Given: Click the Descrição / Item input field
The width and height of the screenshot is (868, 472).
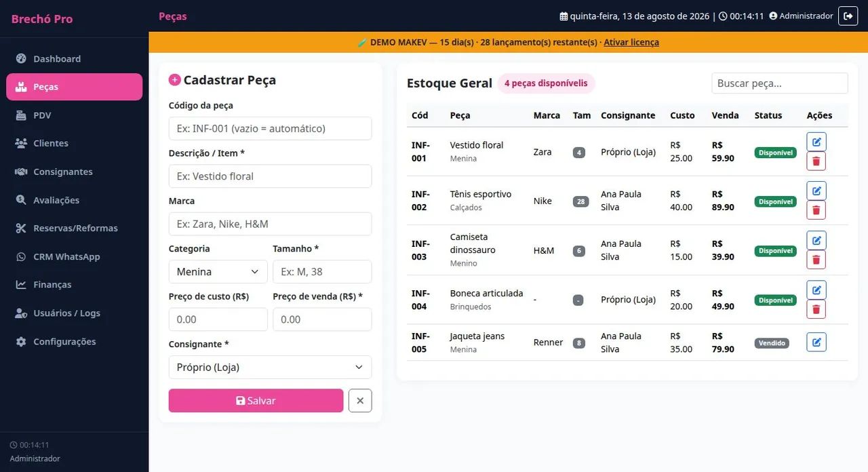Looking at the screenshot, I should click(x=270, y=176).
